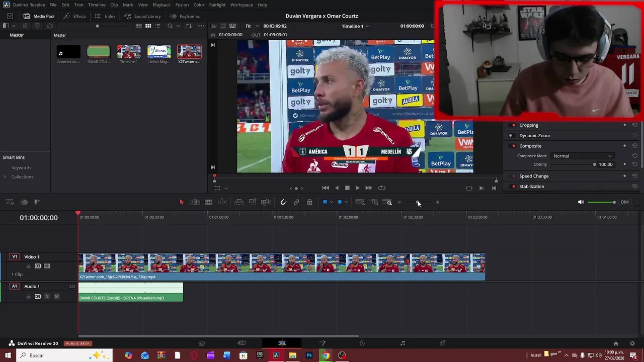Open the Deliver page rocket icon
The width and height of the screenshot is (644, 362).
[443, 343]
